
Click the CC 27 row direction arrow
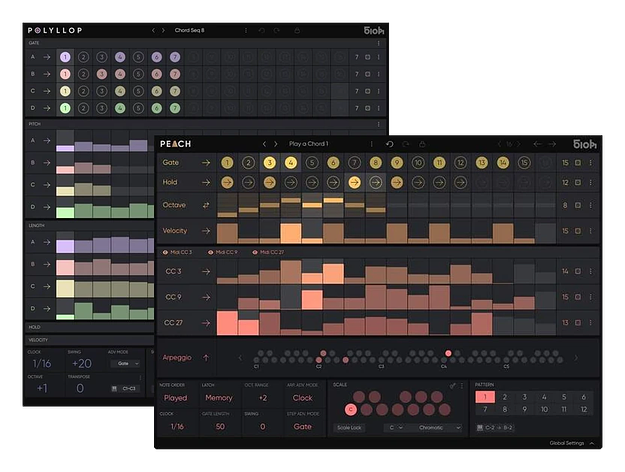(x=206, y=323)
